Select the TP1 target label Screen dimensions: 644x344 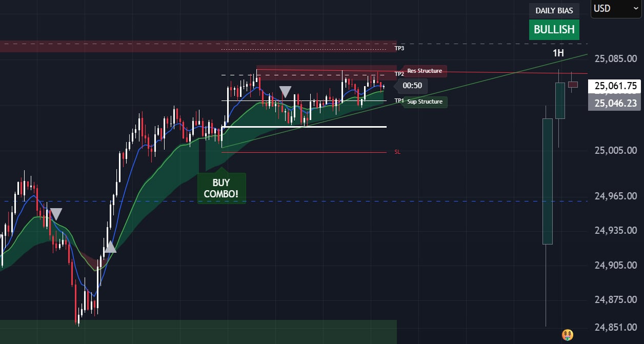coord(399,101)
